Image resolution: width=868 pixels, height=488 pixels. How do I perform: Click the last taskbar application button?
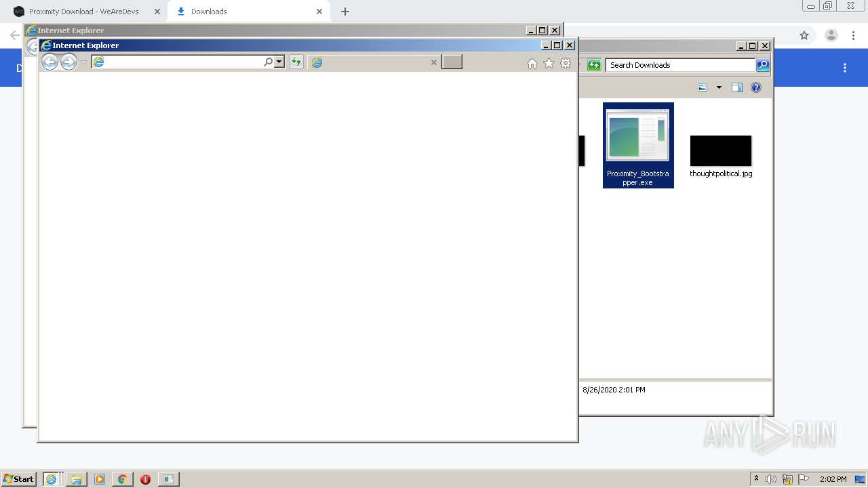pyautogui.click(x=168, y=479)
